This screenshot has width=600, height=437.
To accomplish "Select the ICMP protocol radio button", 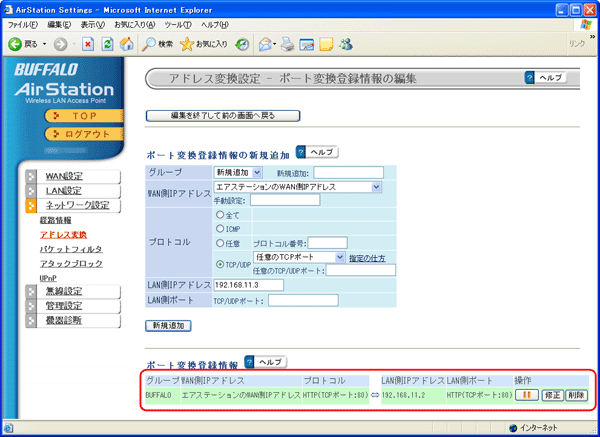I will pyautogui.click(x=220, y=227).
